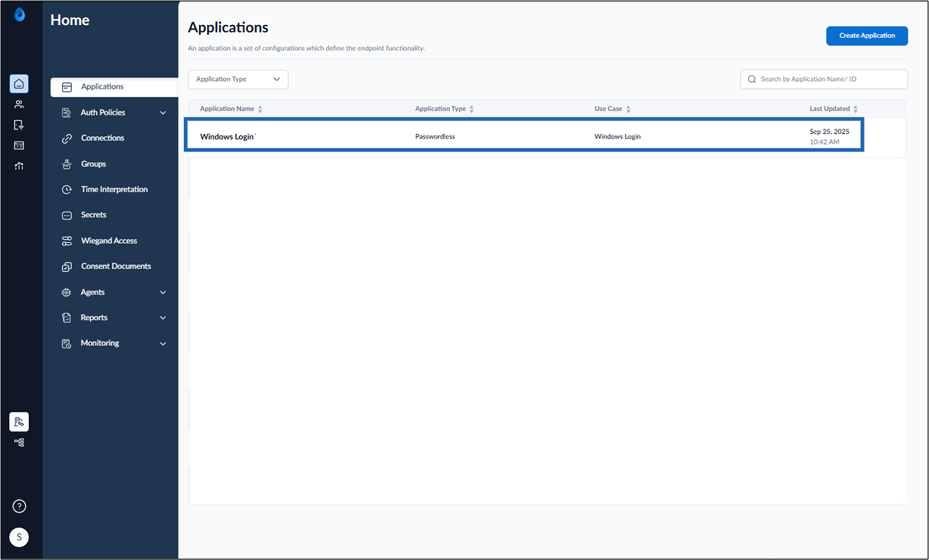
Task: Open the Application Type filter dropdown
Action: tap(238, 79)
